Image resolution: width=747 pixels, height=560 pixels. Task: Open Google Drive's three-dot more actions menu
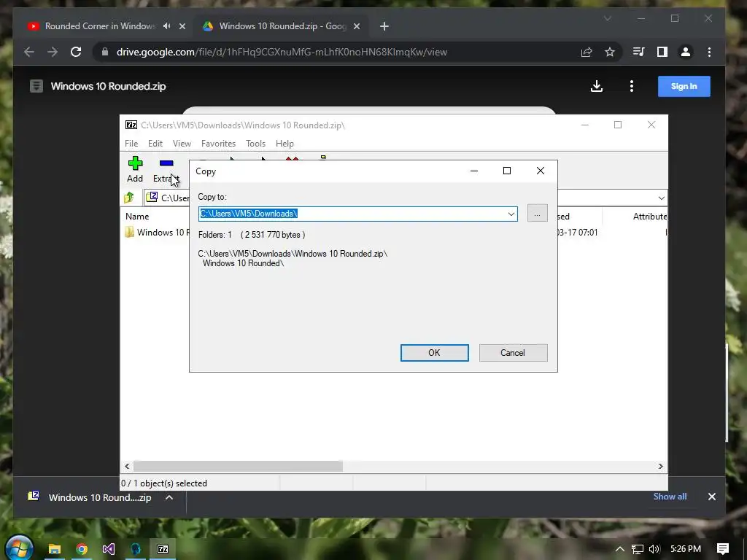tap(632, 86)
